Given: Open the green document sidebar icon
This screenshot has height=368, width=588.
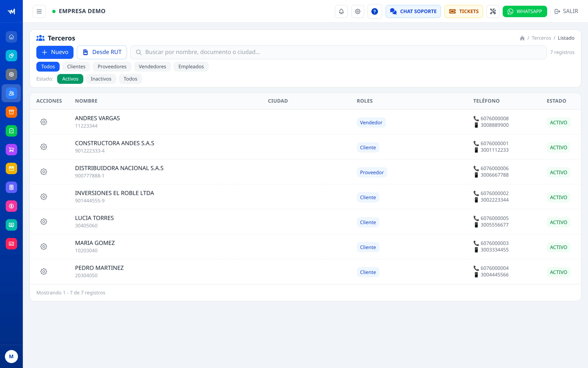Looking at the screenshot, I should point(11,131).
